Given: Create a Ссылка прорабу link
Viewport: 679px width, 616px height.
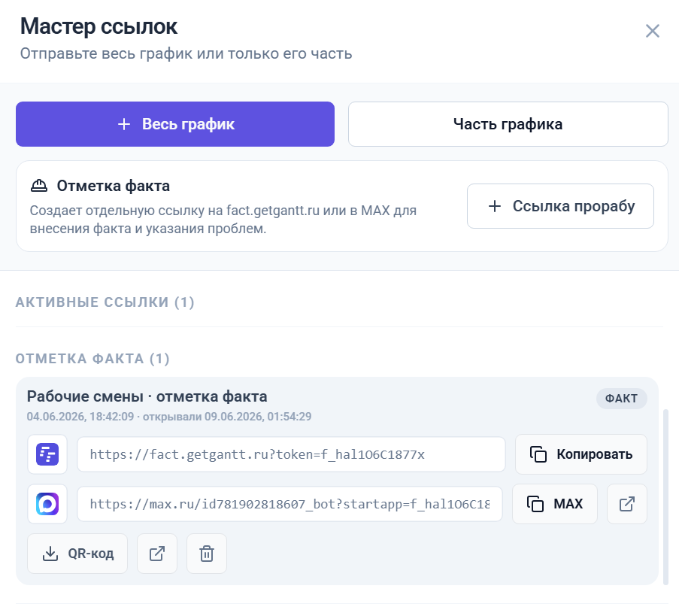Looking at the screenshot, I should pyautogui.click(x=560, y=206).
